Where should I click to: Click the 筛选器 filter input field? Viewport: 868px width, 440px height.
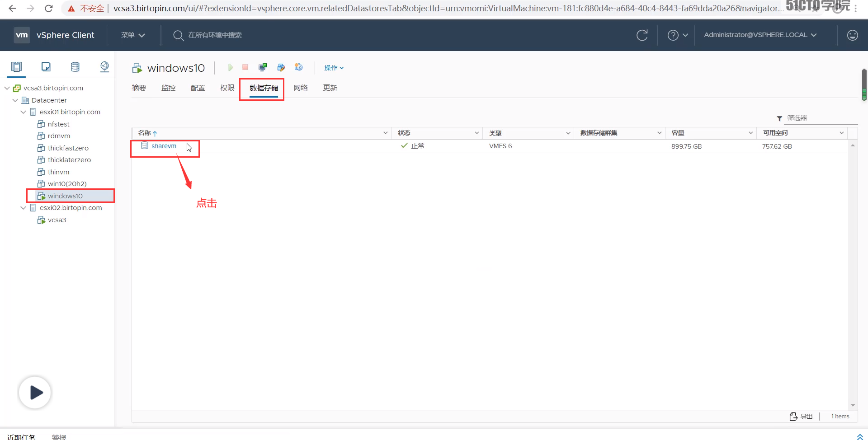click(x=821, y=118)
